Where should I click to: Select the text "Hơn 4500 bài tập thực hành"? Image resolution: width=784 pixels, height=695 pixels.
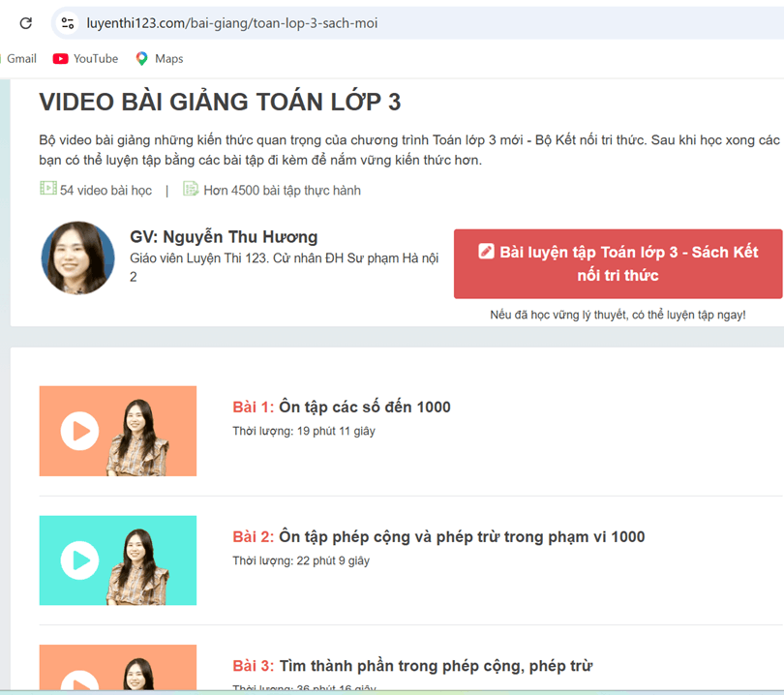click(282, 191)
